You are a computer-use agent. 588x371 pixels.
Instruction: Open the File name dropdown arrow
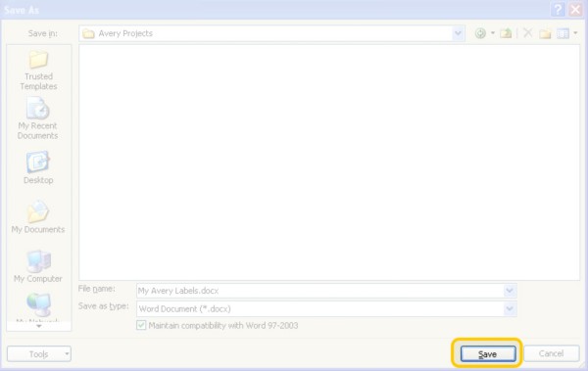510,291
